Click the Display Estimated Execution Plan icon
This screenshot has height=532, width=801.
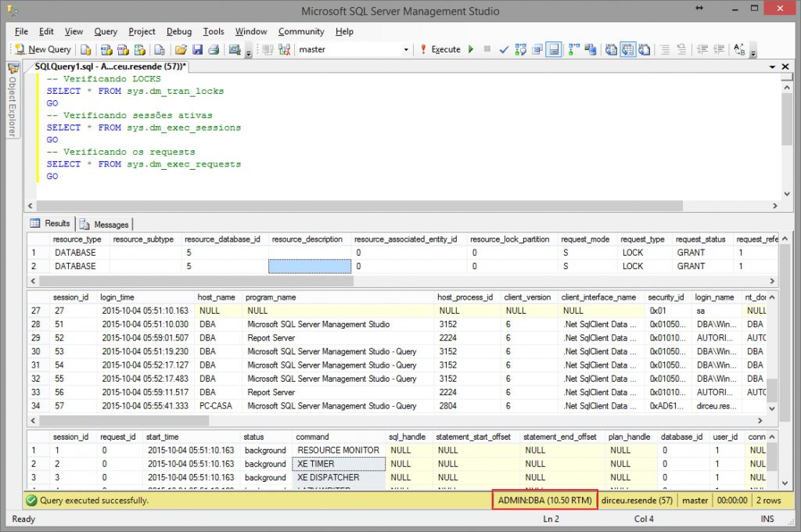coord(520,49)
